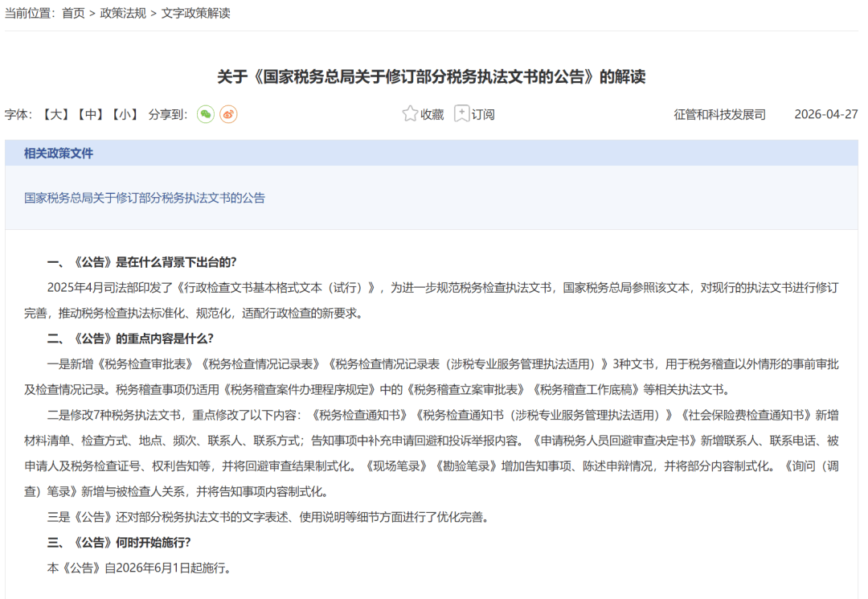Viewport: 868px width, 599px height.
Task: Share article via WeChat icon
Action: click(x=206, y=114)
